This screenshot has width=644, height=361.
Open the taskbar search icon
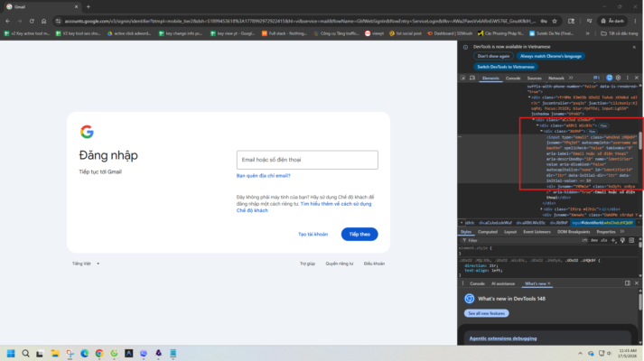click(x=25, y=353)
